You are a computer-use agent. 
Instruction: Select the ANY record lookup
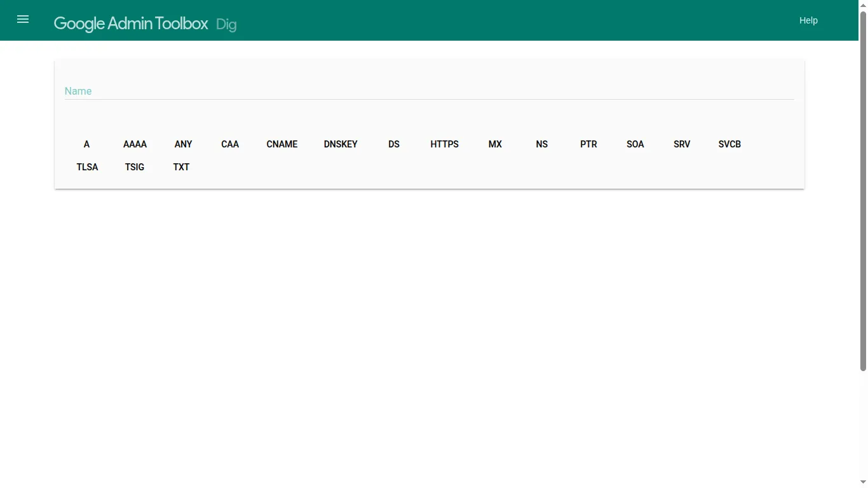[183, 144]
